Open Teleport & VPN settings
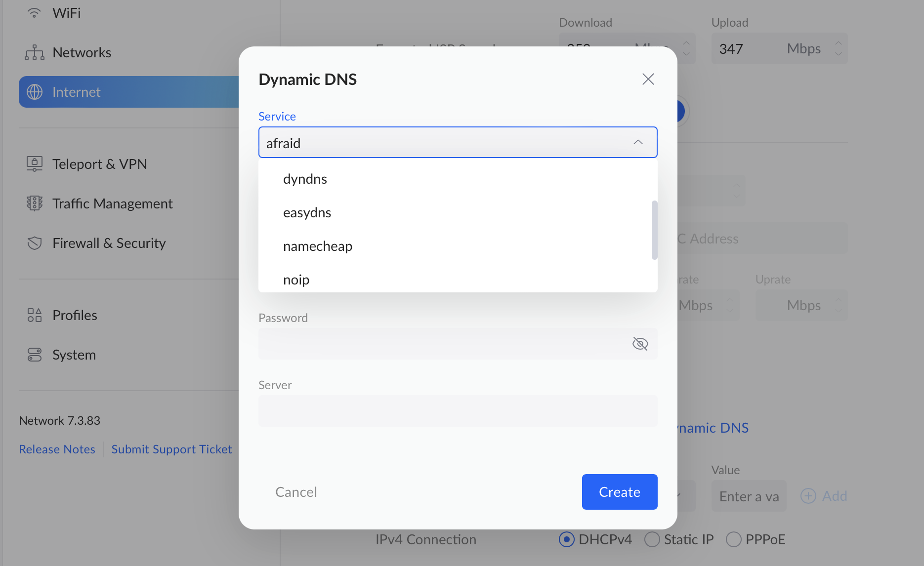 99,164
